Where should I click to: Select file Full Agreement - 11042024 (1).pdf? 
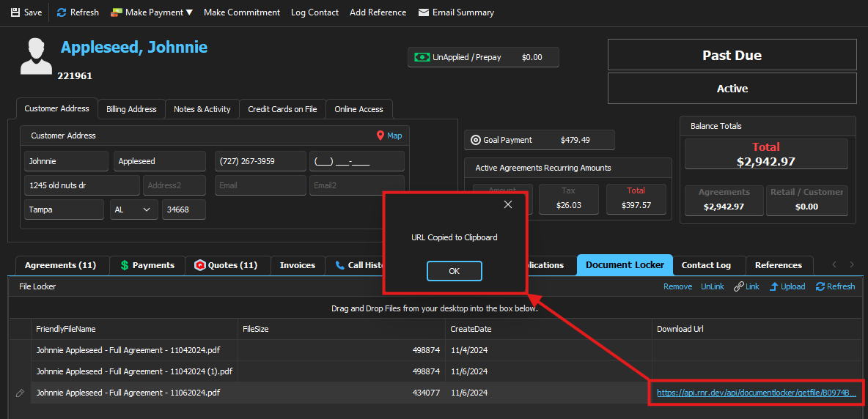pyautogui.click(x=134, y=371)
